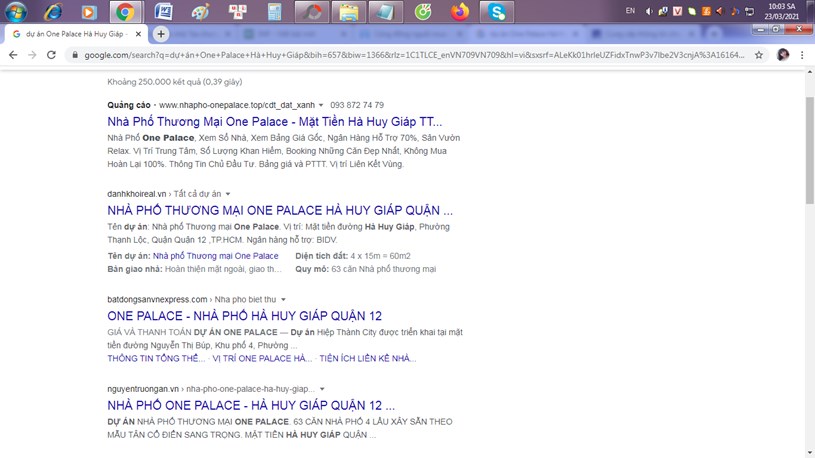Expand the danhkhoireal.vn result dropdown arrow
Image resolution: width=815 pixels, height=458 pixels.
click(228, 194)
